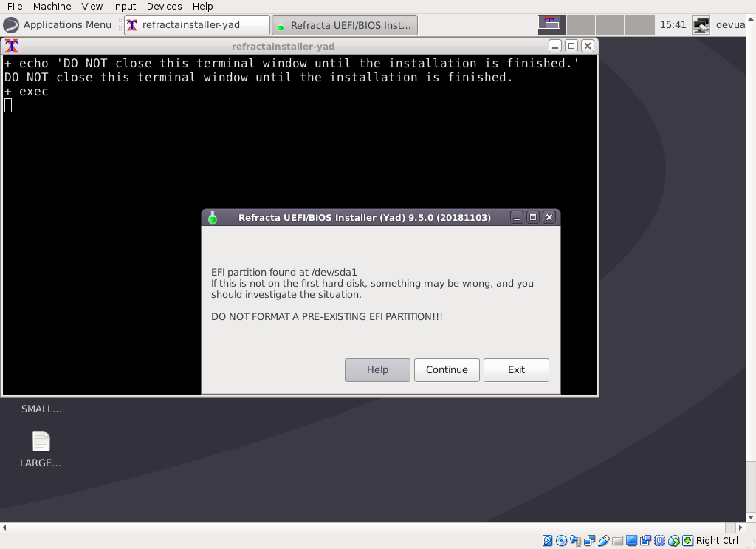Viewport: 756px width, 549px height.
Task: Click the devua user label in panel
Action: 730,24
